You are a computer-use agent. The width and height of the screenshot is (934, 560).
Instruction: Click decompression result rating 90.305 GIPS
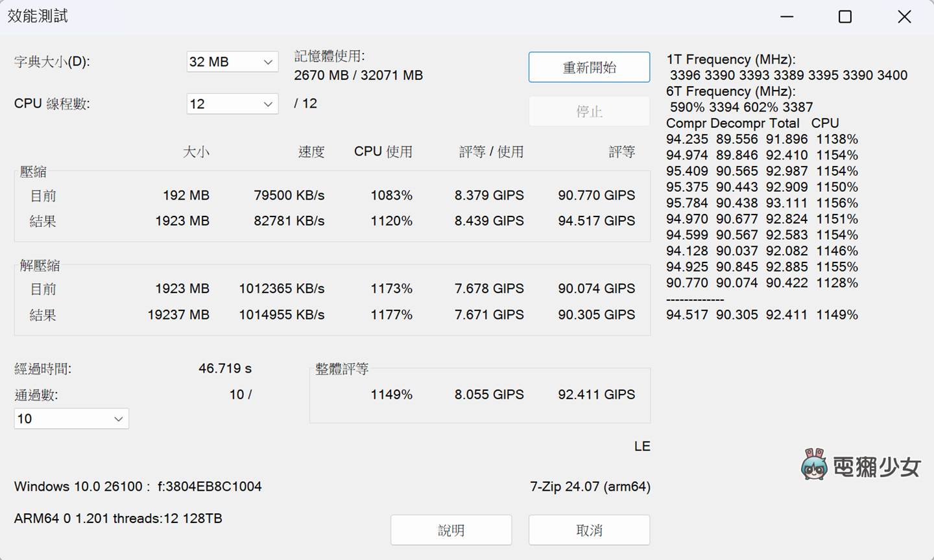[596, 314]
